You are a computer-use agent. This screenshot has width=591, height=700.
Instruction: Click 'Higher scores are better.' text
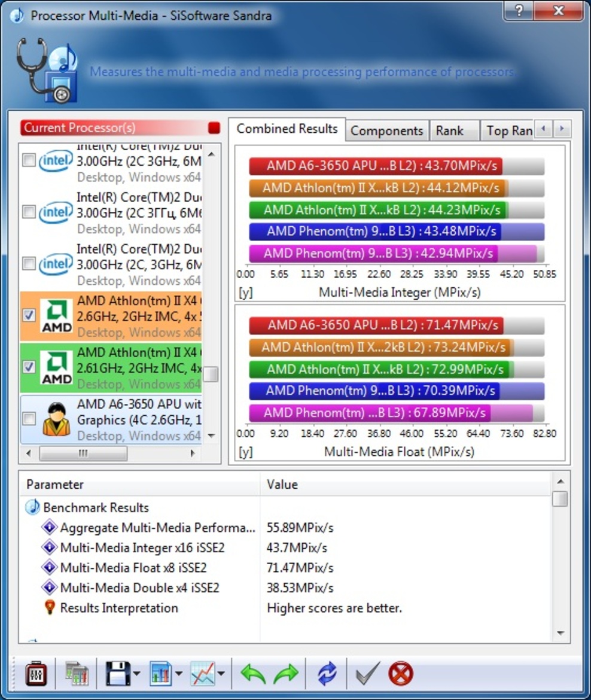334,608
